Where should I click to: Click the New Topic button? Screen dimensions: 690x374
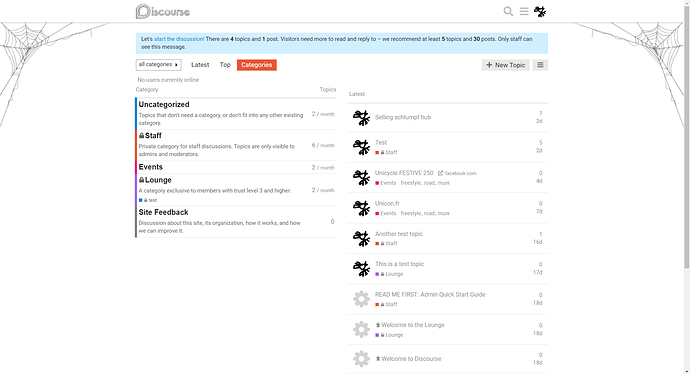506,65
